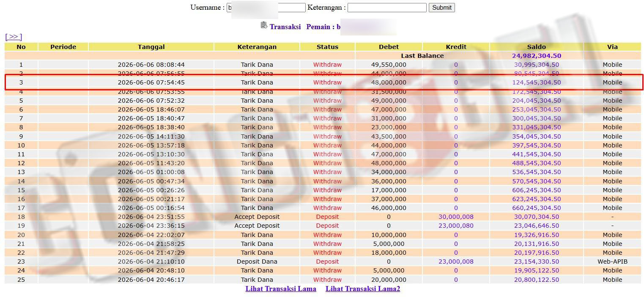Viewport: 644px width, 297px height.
Task: Click the Status column header
Action: 328,47
